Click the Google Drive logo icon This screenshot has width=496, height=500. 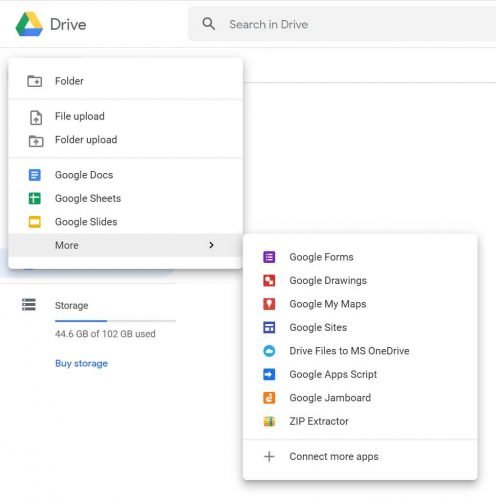pyautogui.click(x=29, y=24)
